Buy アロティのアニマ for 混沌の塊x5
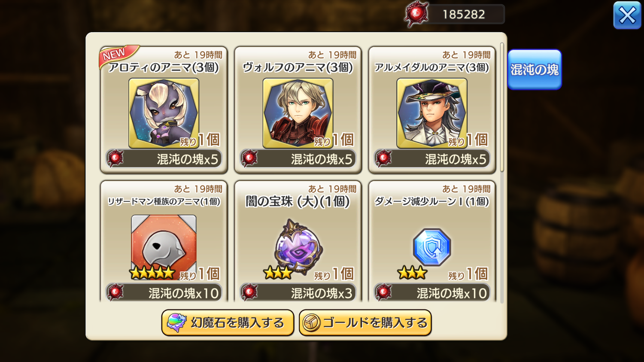644x362 pixels. tap(164, 159)
